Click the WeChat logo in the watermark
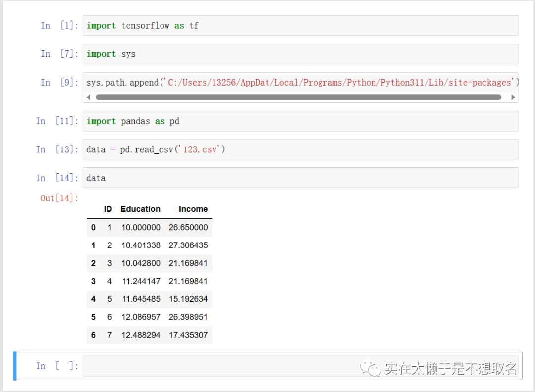This screenshot has height=392, width=535. (x=371, y=368)
